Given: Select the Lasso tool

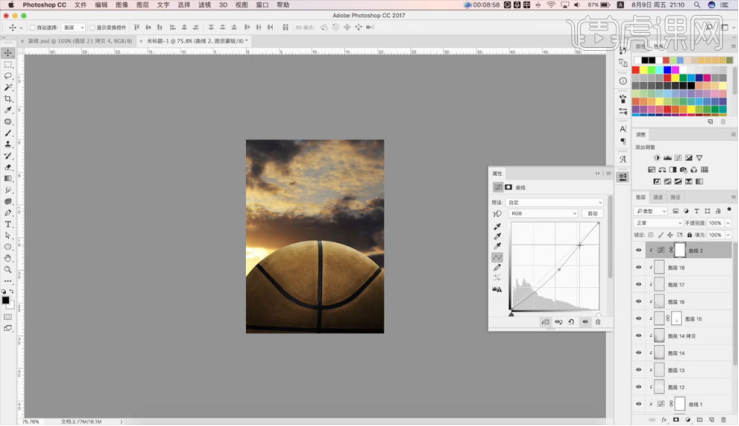Looking at the screenshot, I should coord(8,76).
